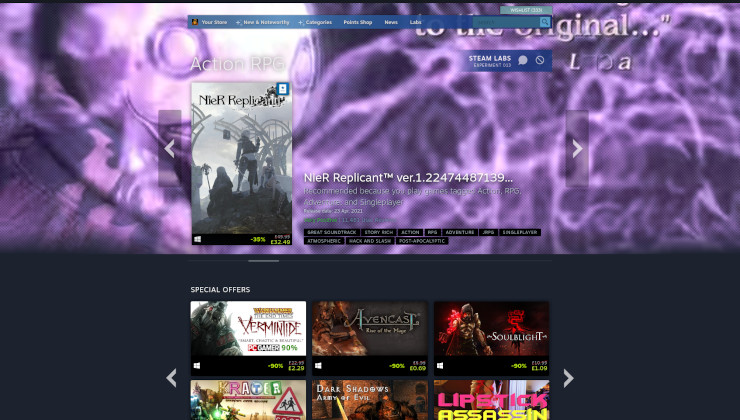Click the Very Positive reviews summary
Viewport: 740px width, 420px height.
coord(349,220)
